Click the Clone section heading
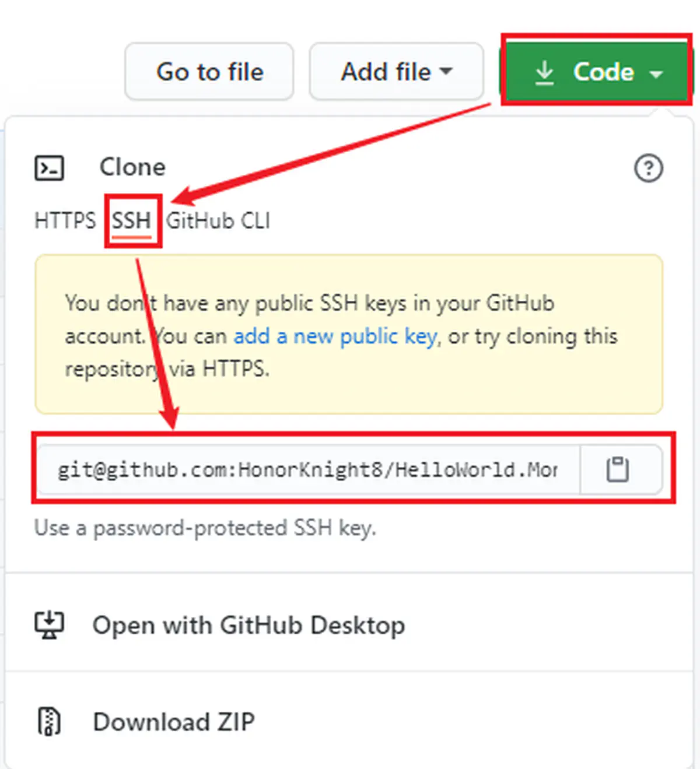 (x=132, y=167)
